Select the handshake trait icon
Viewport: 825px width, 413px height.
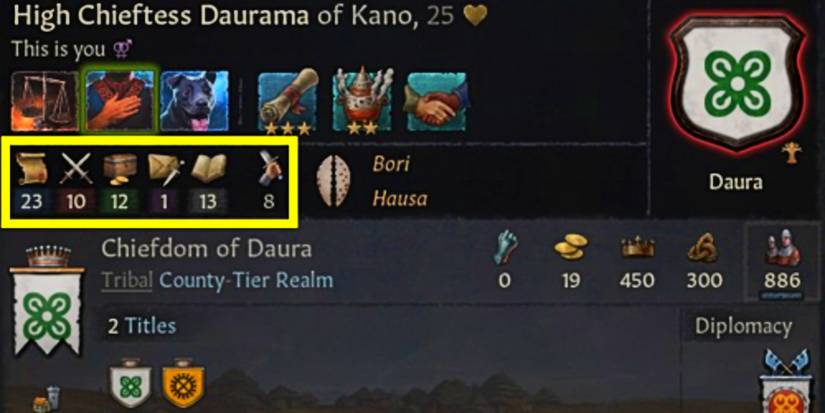click(436, 102)
